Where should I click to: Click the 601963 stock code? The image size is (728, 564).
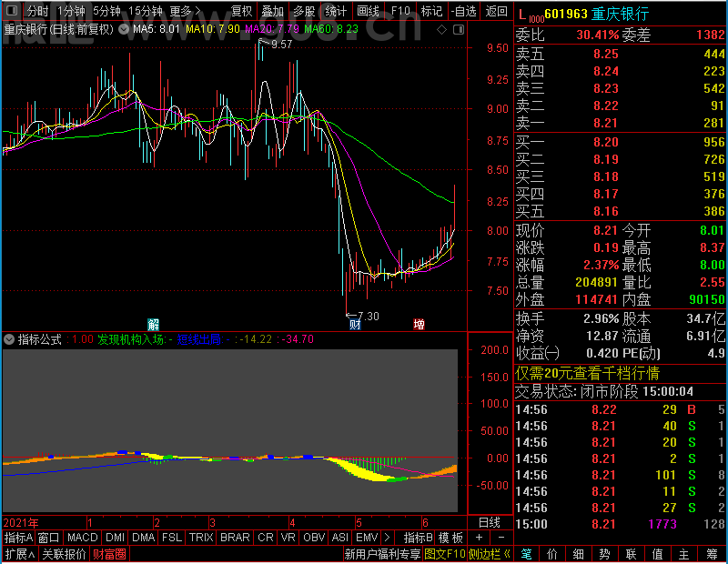566,14
